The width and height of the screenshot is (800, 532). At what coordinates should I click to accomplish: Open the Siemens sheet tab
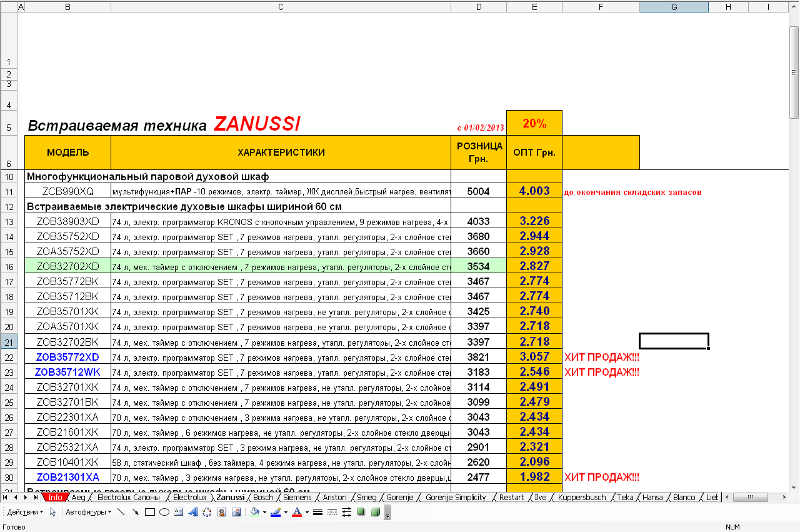click(297, 498)
